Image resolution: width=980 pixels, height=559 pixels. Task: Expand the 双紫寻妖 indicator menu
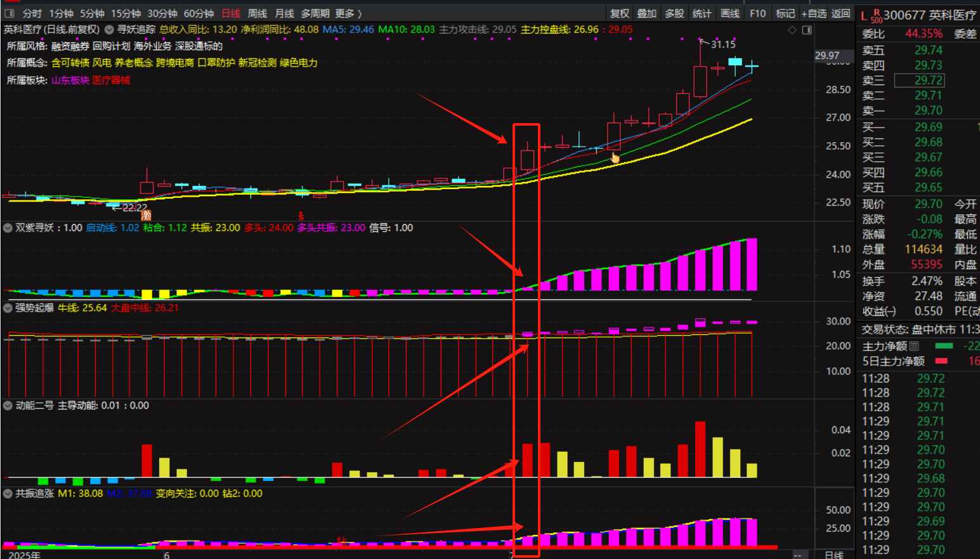(x=8, y=228)
